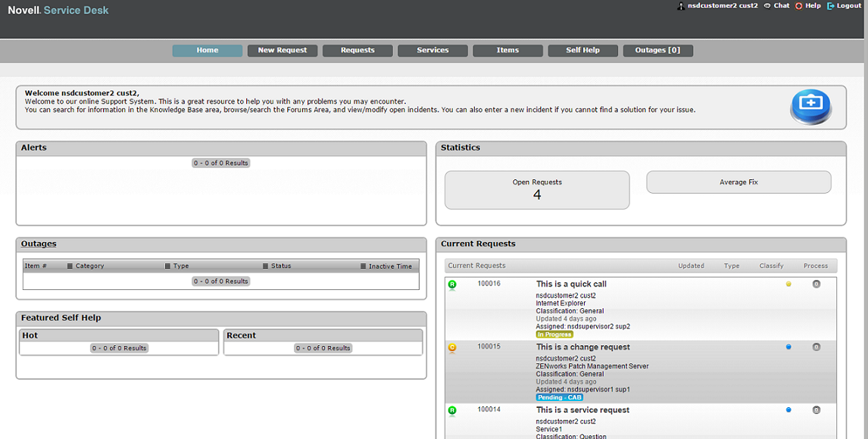Click request number 100014
Screen dimensions: 868x439
[x=489, y=409]
